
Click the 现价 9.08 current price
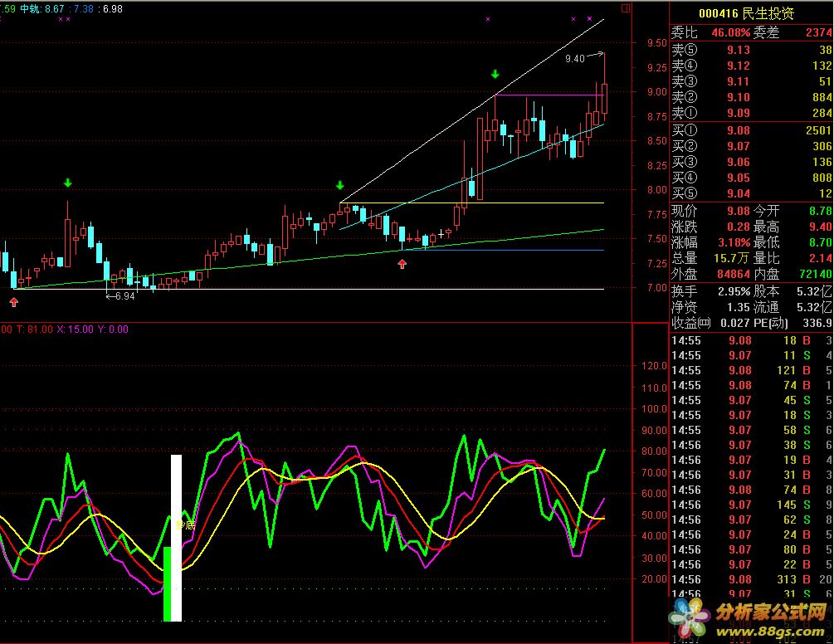[x=739, y=211]
